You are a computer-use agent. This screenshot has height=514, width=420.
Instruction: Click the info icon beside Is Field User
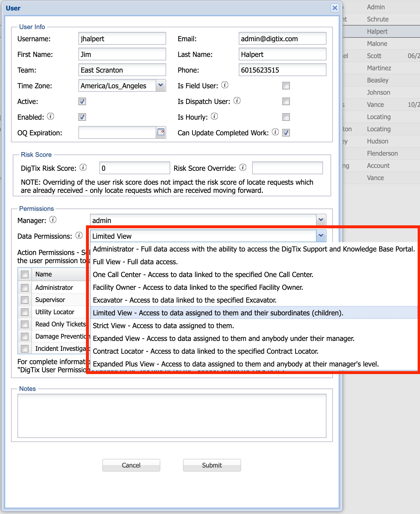[x=225, y=85]
